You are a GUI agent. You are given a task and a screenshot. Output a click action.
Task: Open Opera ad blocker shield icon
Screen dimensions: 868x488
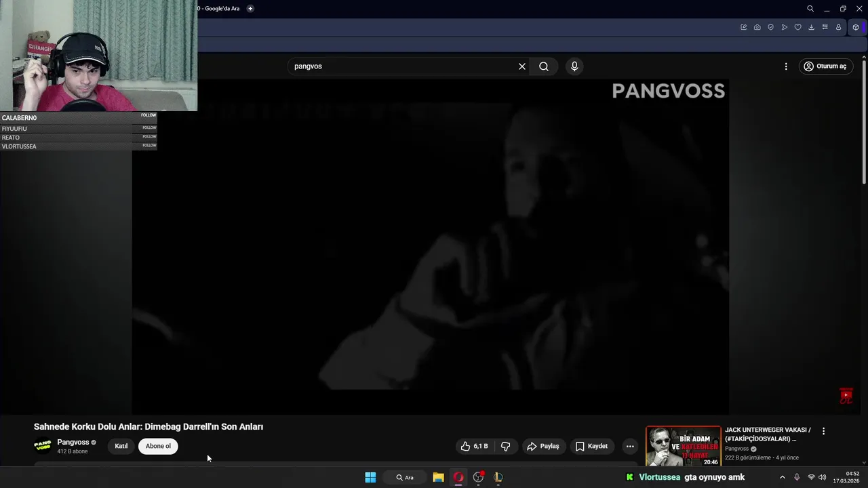(771, 27)
